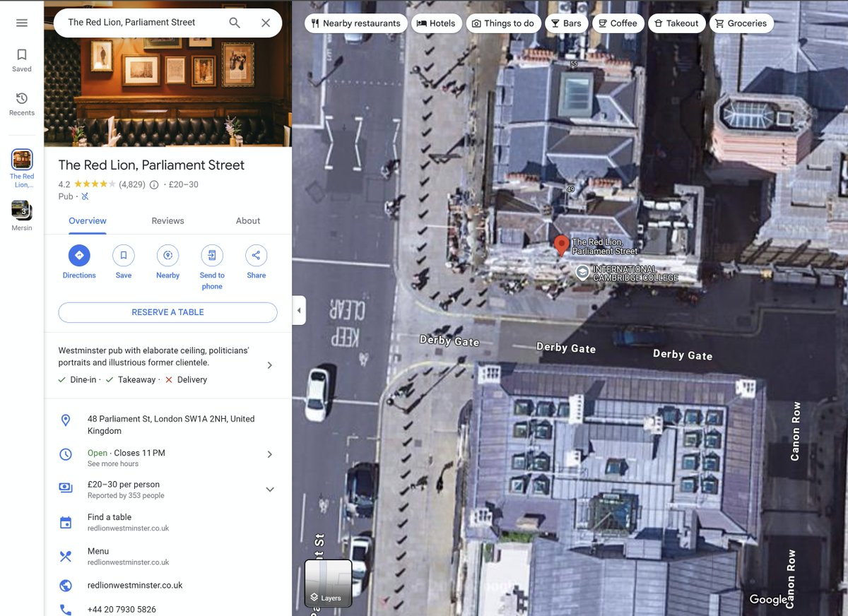Click the star rating display
This screenshot has height=616, width=848.
(x=95, y=184)
